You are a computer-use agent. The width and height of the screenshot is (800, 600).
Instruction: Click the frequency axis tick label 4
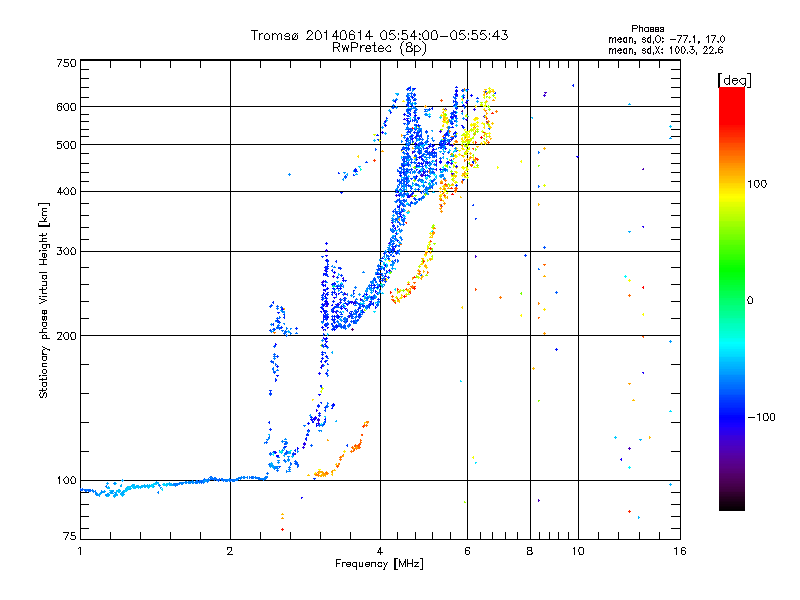point(380,551)
